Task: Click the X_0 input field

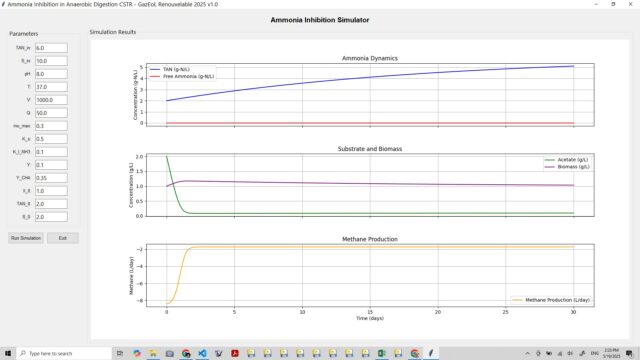Action: pyautogui.click(x=51, y=191)
